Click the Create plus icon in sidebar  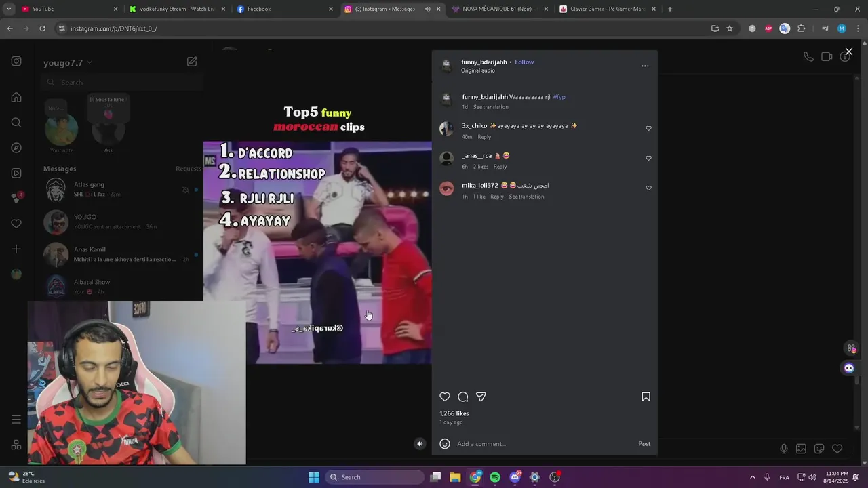[x=16, y=249]
